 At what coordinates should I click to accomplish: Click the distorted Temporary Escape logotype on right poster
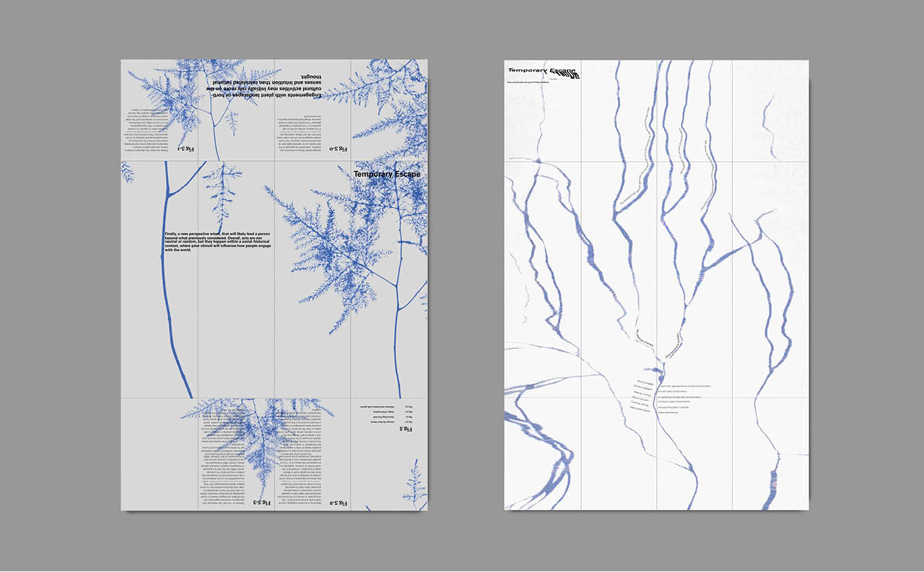click(543, 69)
